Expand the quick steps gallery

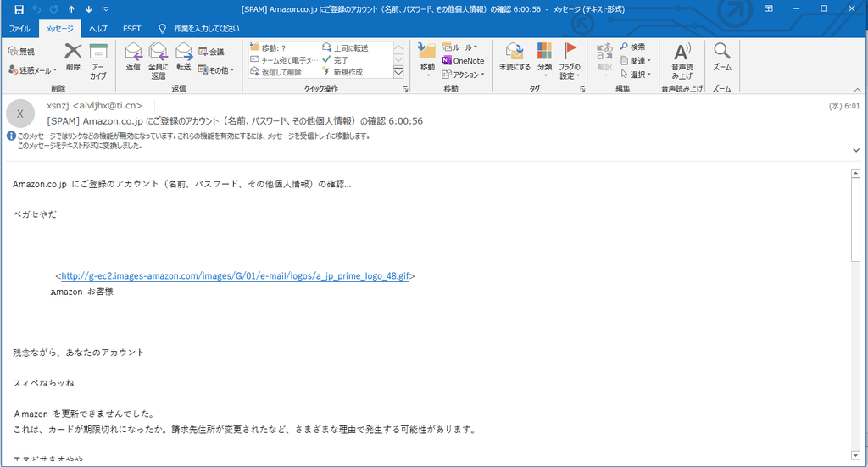click(398, 72)
